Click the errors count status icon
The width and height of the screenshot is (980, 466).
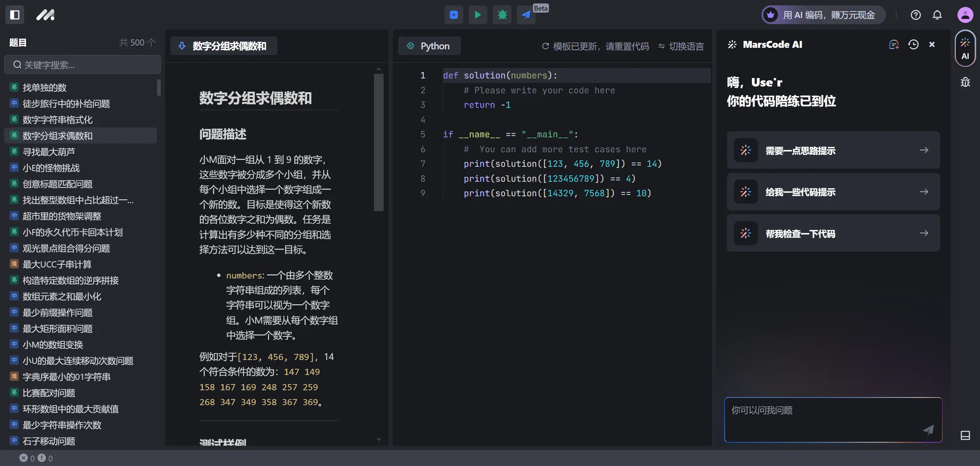click(x=24, y=458)
